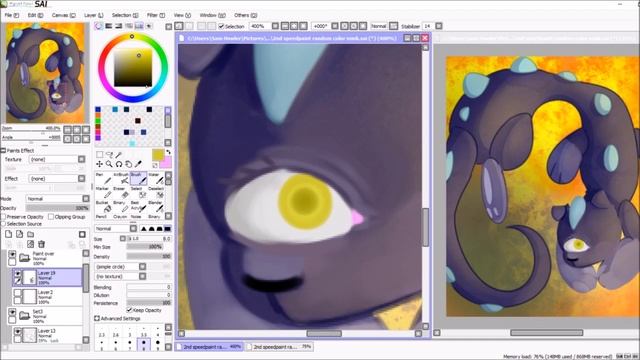Screen dimensions: 640x360
Task: Delete the selected layer with trash icon
Action: click(41, 244)
